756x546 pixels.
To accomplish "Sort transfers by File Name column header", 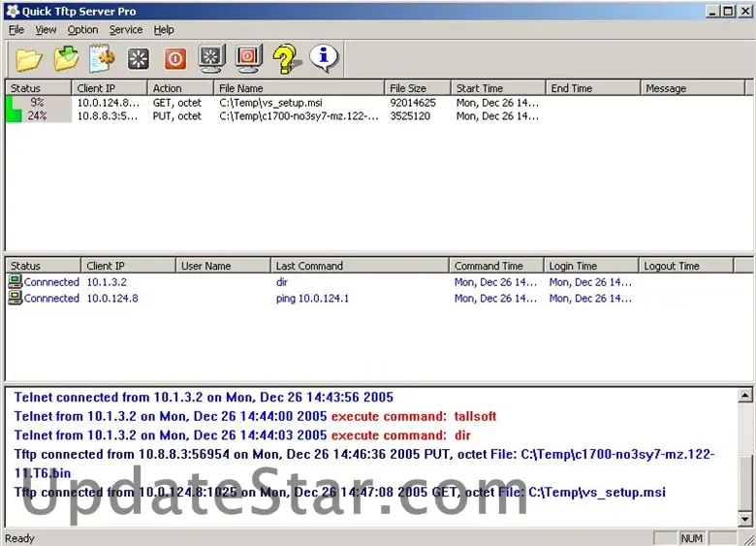I will (299, 88).
